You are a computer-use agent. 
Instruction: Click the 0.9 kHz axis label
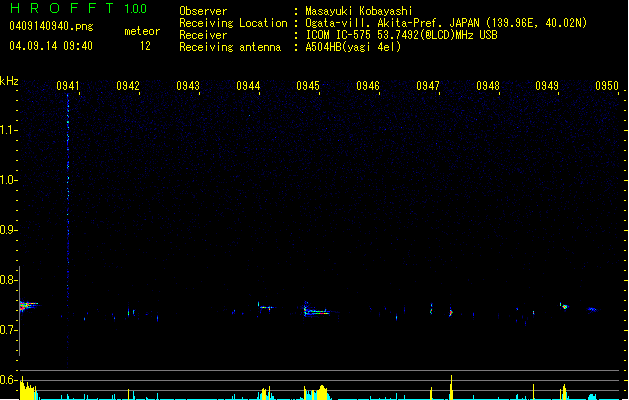pos(7,230)
